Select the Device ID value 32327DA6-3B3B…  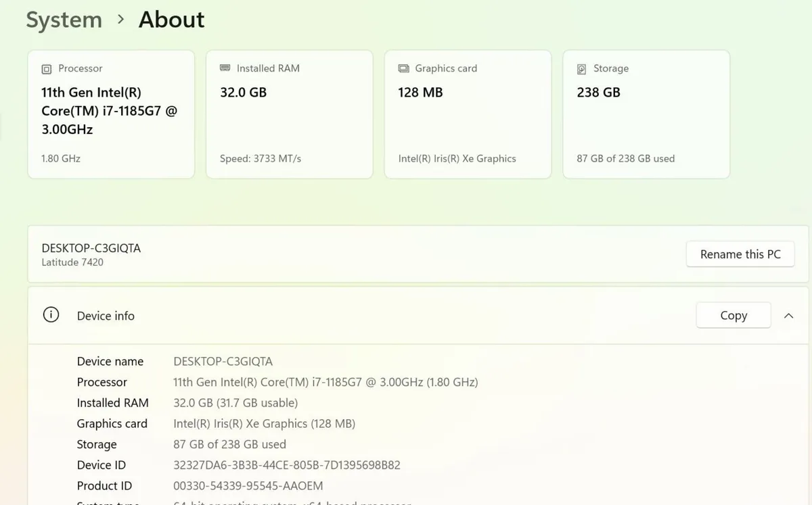coord(287,465)
